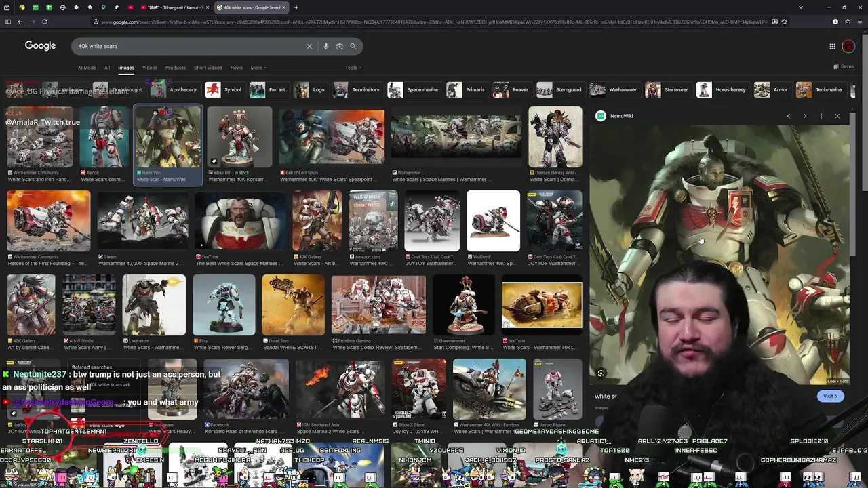Click the magnifier search icon in the search box
The height and width of the screenshot is (488, 868).
(353, 46)
